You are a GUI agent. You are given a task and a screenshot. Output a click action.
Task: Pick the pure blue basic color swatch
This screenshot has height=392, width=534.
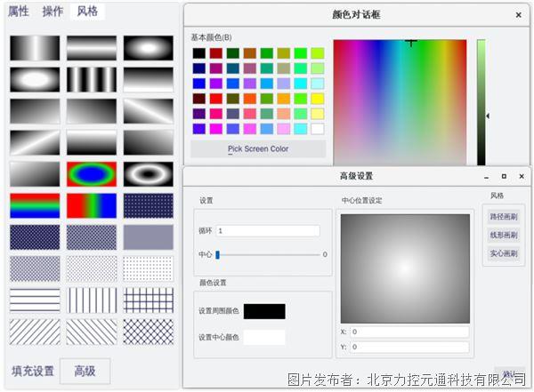[x=199, y=84]
